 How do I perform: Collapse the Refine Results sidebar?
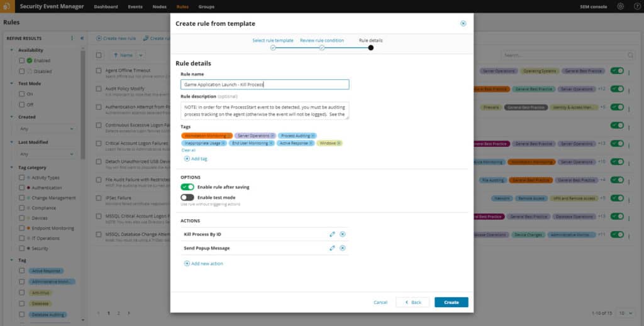pos(82,38)
